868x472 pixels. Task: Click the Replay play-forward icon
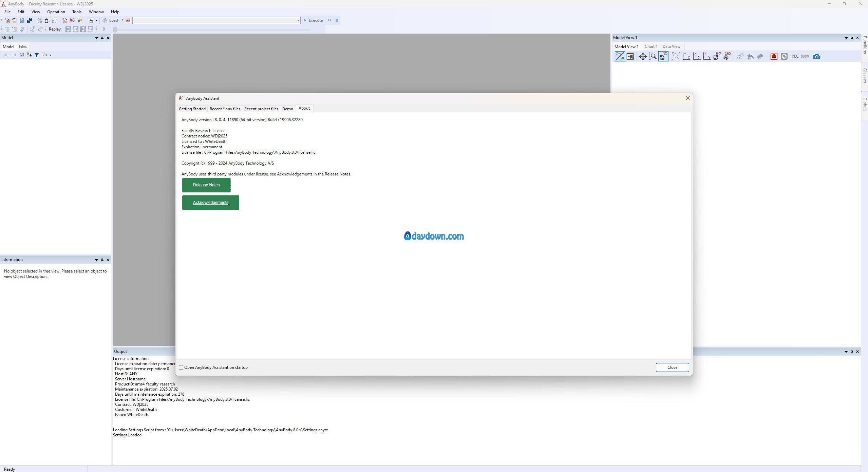(83, 29)
